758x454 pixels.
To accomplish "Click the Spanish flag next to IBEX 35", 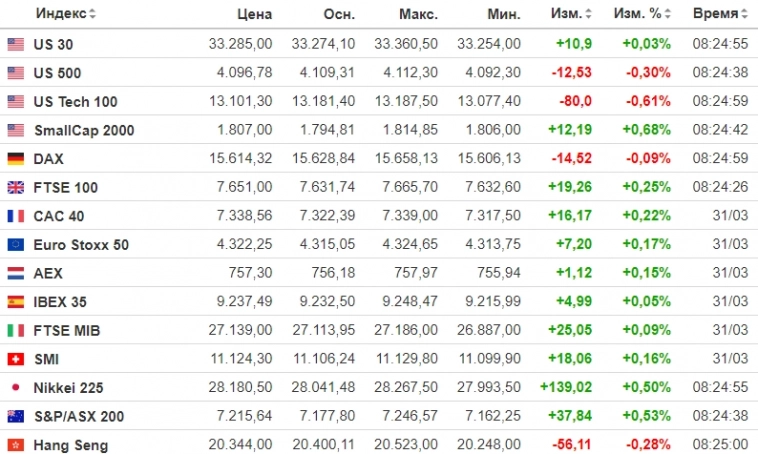I will pyautogui.click(x=15, y=301).
